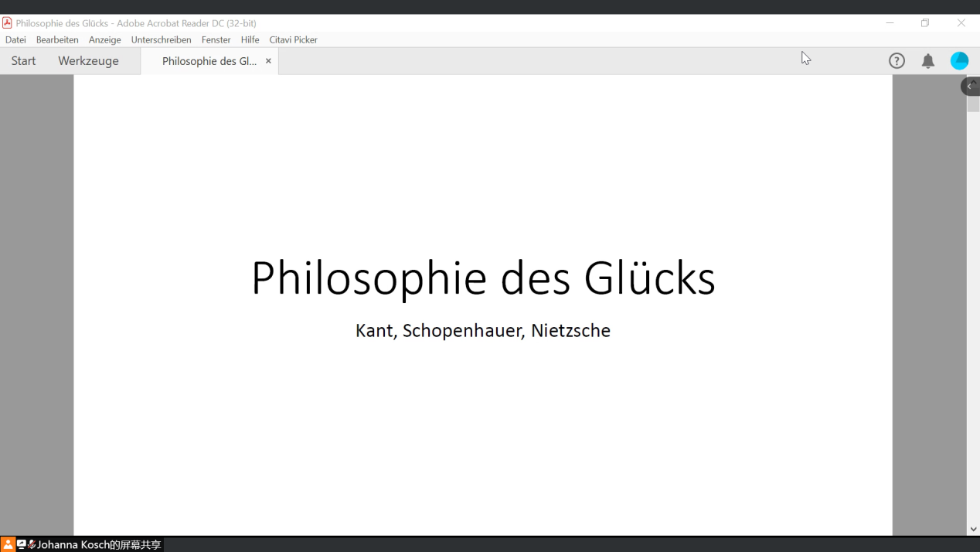The height and width of the screenshot is (552, 980).
Task: Open the help question mark icon
Action: coord(897,61)
